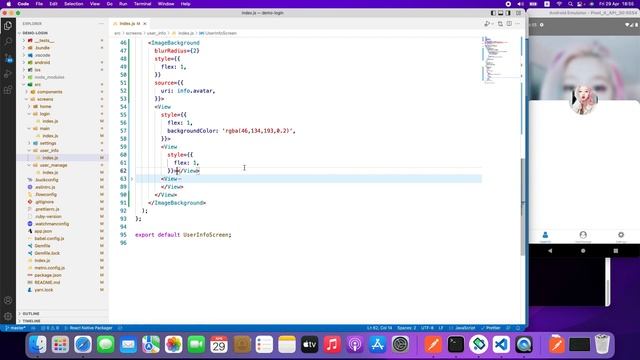Toggle the primary side bar layout icon
640x360 pixels.
click(493, 13)
